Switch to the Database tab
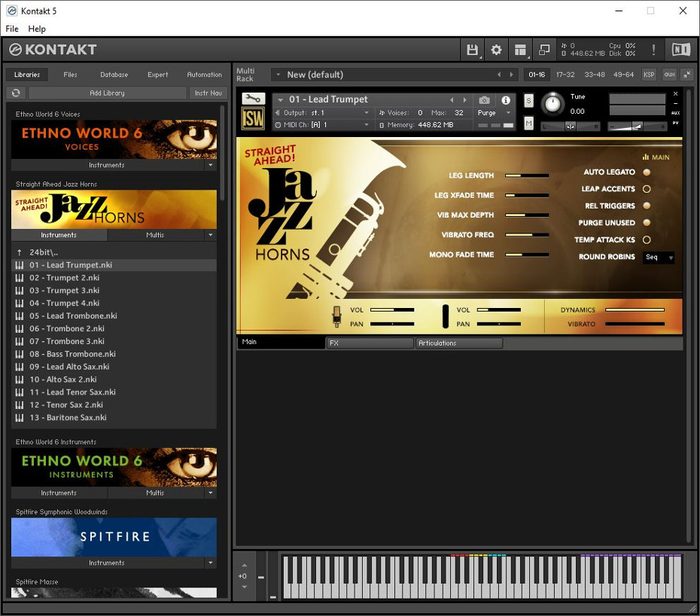The height and width of the screenshot is (616, 700). [114, 75]
